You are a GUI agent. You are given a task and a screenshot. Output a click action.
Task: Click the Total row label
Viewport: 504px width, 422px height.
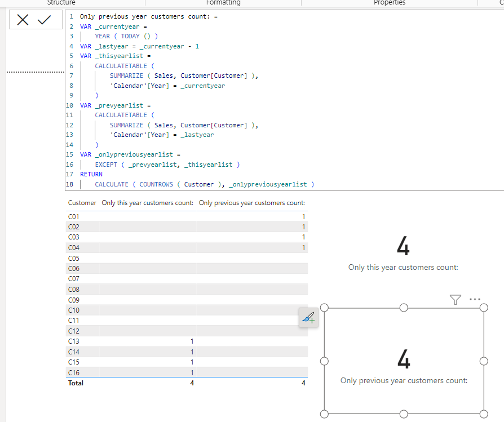tap(76, 383)
